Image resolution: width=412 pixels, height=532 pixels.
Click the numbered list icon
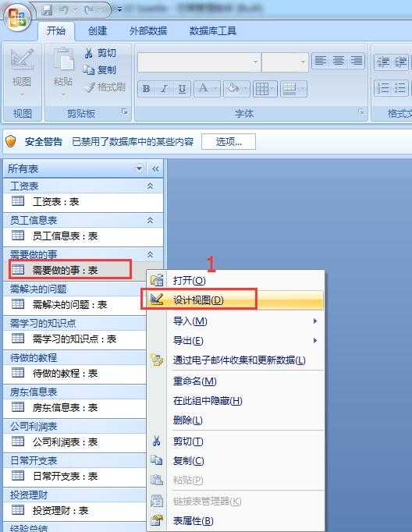tap(383, 88)
